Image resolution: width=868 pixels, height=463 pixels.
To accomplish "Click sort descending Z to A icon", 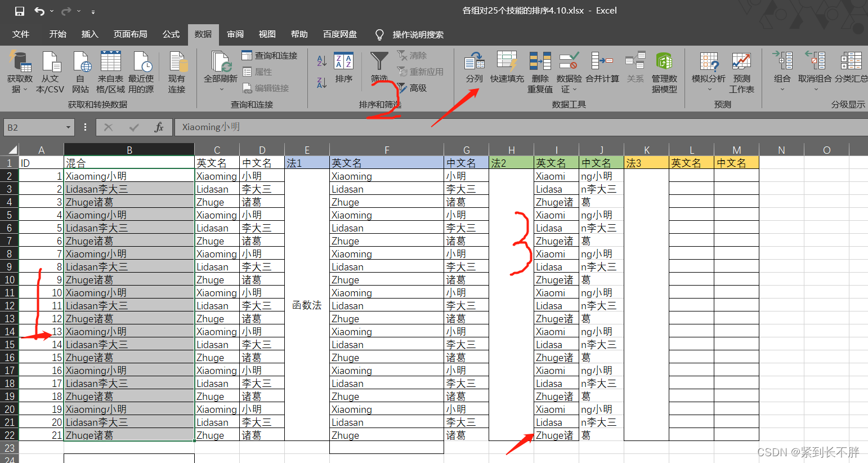I will (x=321, y=83).
